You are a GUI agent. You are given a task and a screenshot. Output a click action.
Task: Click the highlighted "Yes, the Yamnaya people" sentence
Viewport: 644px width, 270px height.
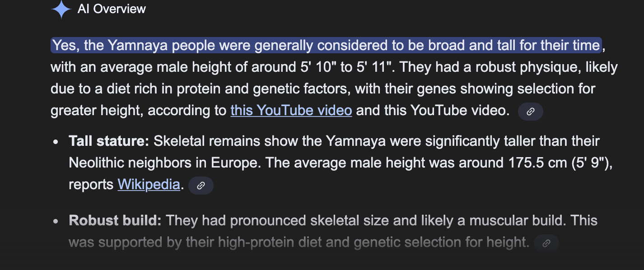pyautogui.click(x=326, y=45)
